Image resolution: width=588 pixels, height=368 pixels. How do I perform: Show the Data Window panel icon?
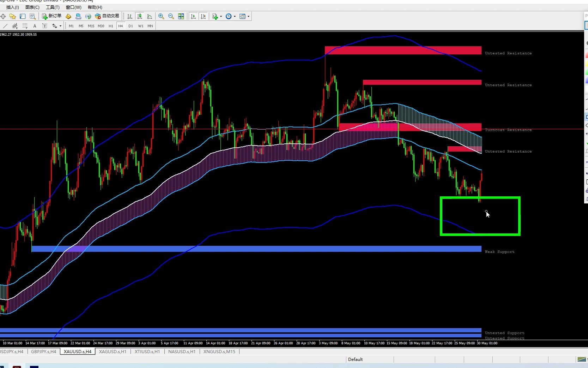click(x=23, y=16)
